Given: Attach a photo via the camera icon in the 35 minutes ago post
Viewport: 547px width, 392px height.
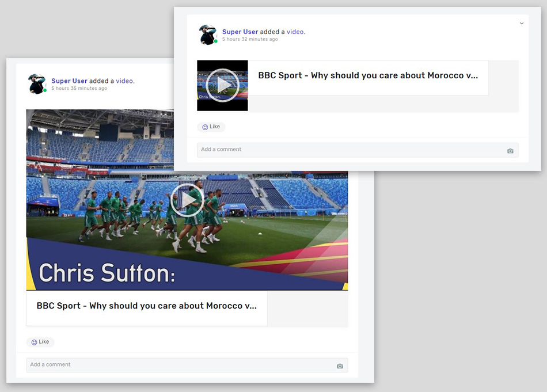Looking at the screenshot, I should point(340,366).
